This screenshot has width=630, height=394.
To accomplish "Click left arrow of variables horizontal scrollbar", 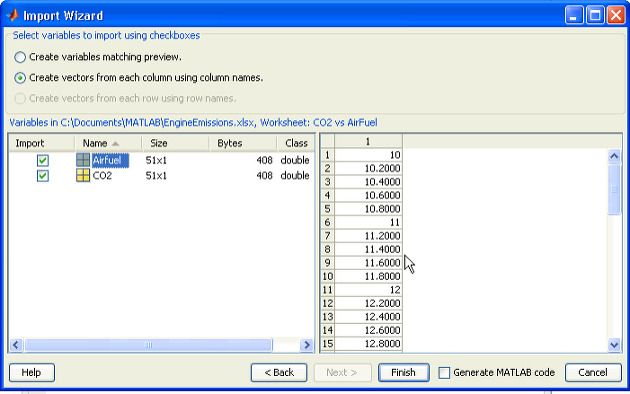I will (x=16, y=345).
